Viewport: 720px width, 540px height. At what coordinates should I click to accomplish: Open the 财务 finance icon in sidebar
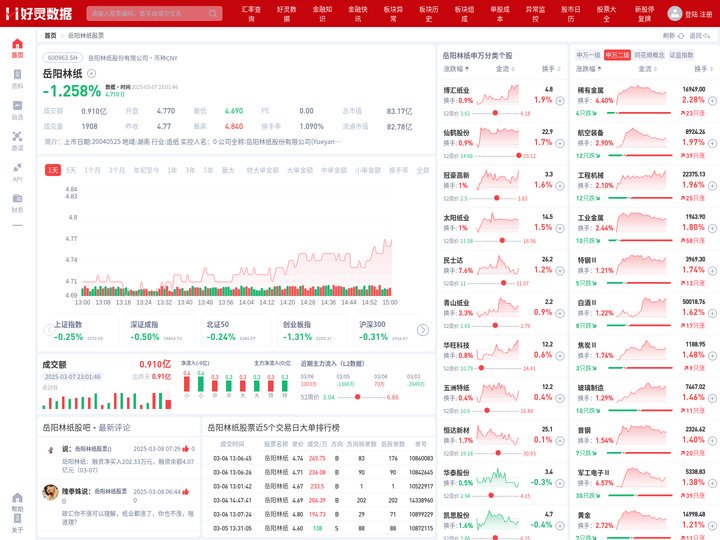click(x=17, y=198)
